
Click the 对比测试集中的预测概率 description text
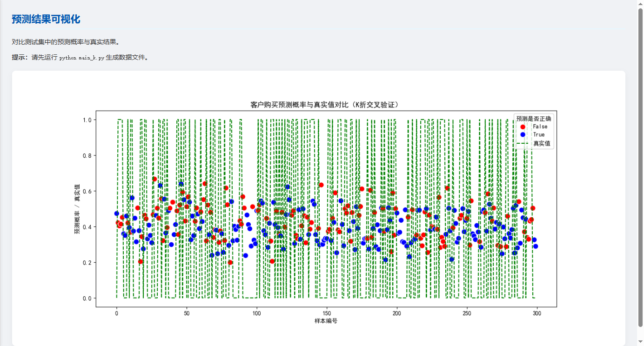[x=66, y=42]
